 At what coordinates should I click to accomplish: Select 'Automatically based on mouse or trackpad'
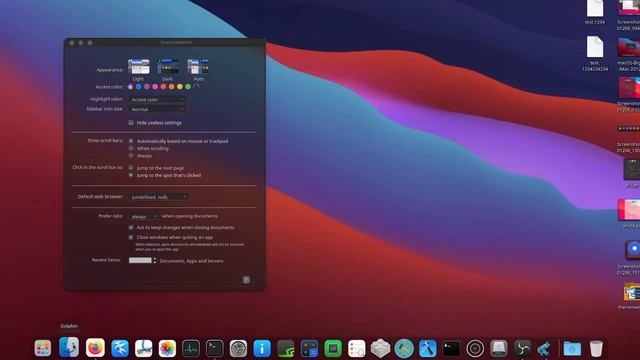click(131, 141)
